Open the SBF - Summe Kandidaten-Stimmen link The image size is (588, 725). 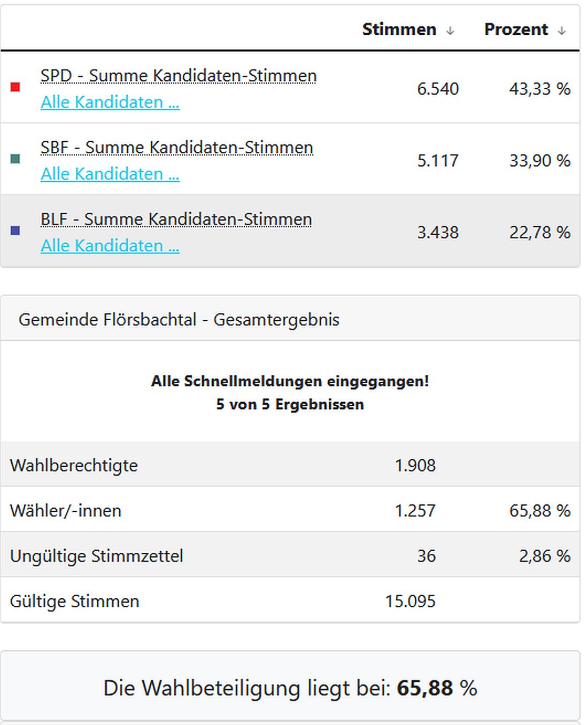[177, 147]
